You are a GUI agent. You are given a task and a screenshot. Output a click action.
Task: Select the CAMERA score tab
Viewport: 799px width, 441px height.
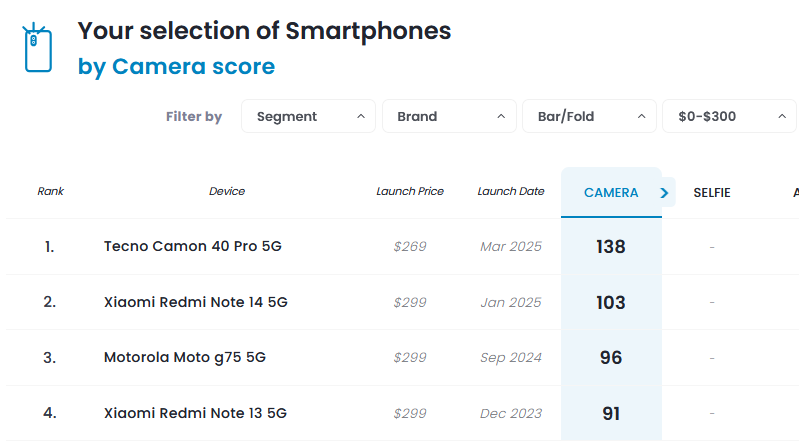[610, 192]
